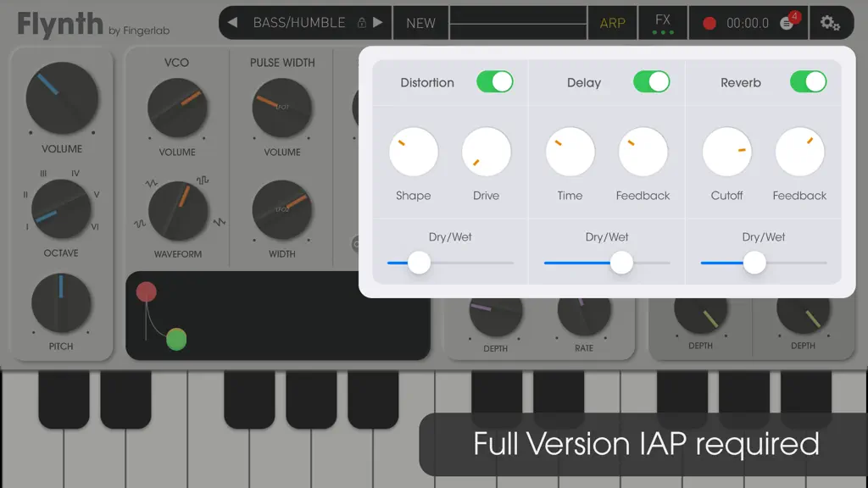Select octave position V label
868x488 pixels.
[97, 195]
